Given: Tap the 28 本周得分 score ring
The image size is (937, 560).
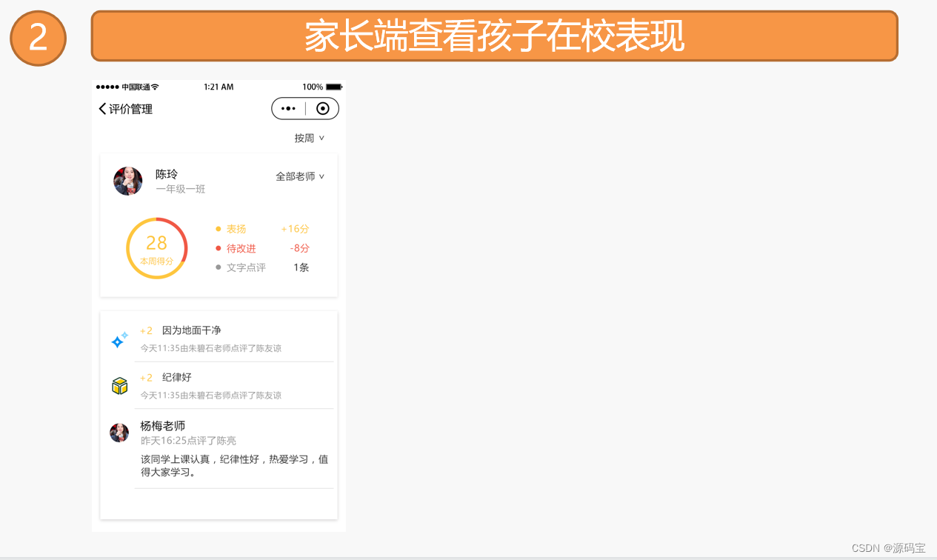Looking at the screenshot, I should tap(156, 248).
